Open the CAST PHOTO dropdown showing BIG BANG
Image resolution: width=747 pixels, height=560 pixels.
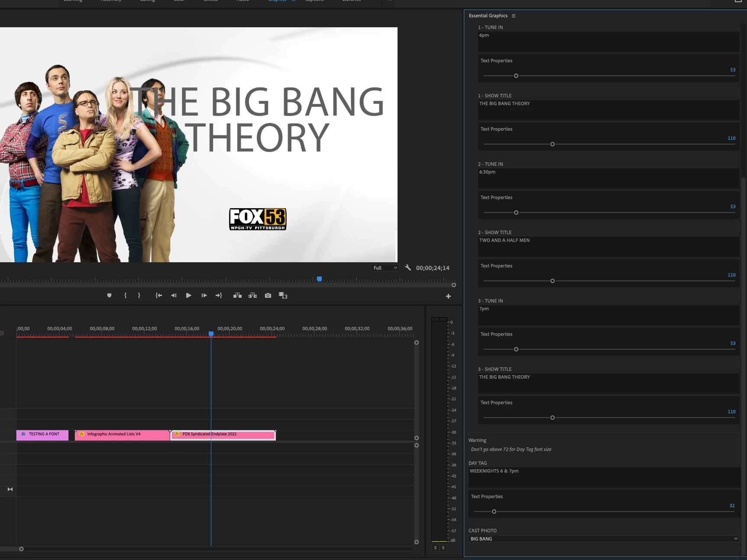[604, 539]
